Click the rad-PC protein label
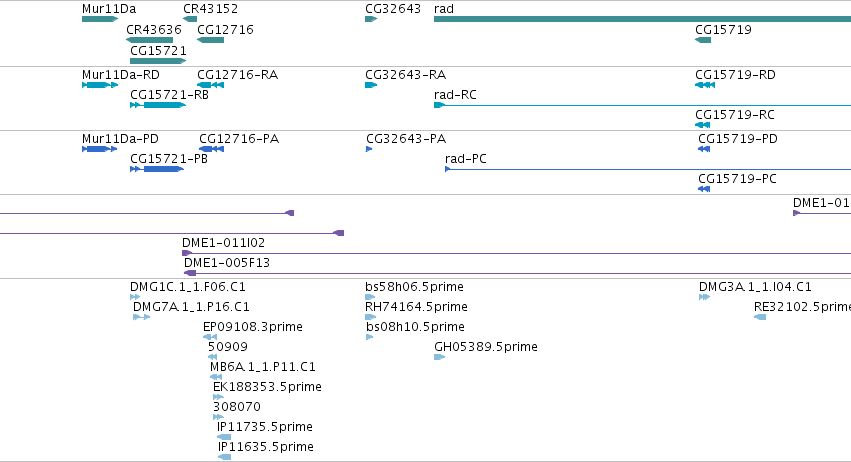851x462 pixels. point(466,159)
